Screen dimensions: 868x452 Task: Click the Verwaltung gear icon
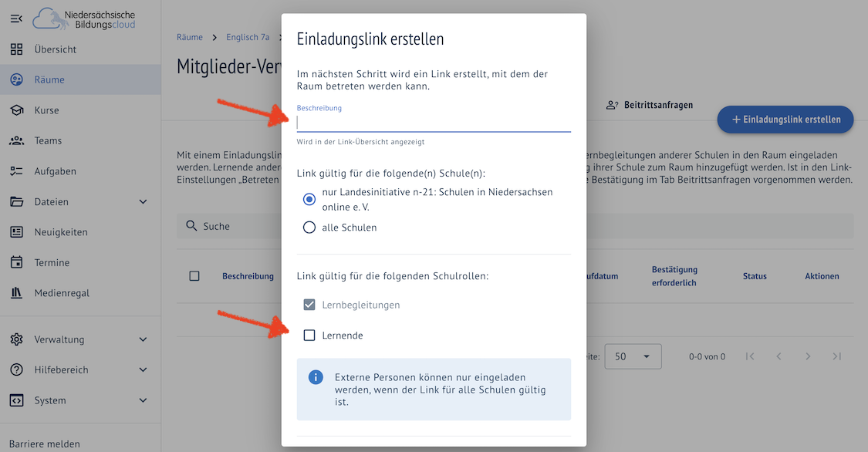(17, 339)
